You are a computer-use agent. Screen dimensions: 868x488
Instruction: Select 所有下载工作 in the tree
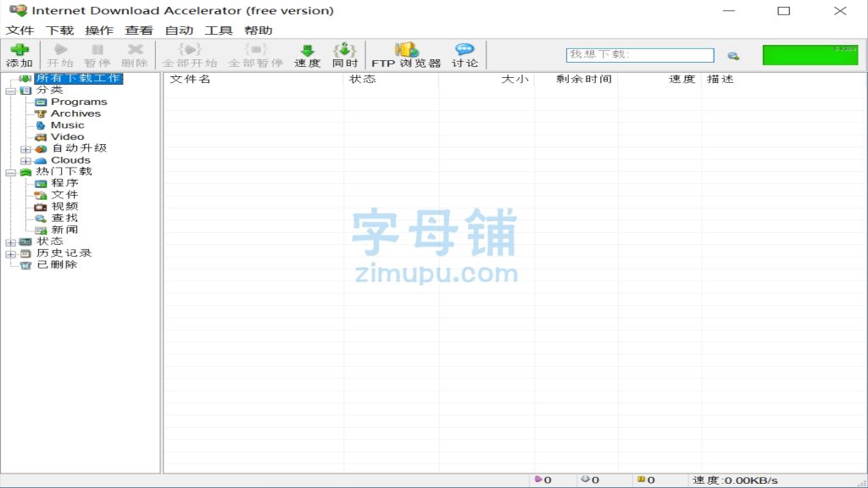[x=79, y=79]
